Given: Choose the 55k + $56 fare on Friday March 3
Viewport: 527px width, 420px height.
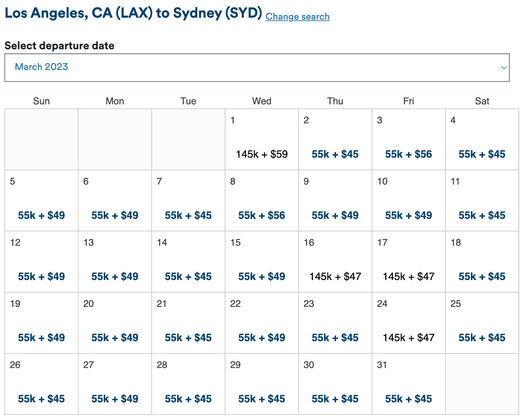Looking at the screenshot, I should [x=408, y=154].
